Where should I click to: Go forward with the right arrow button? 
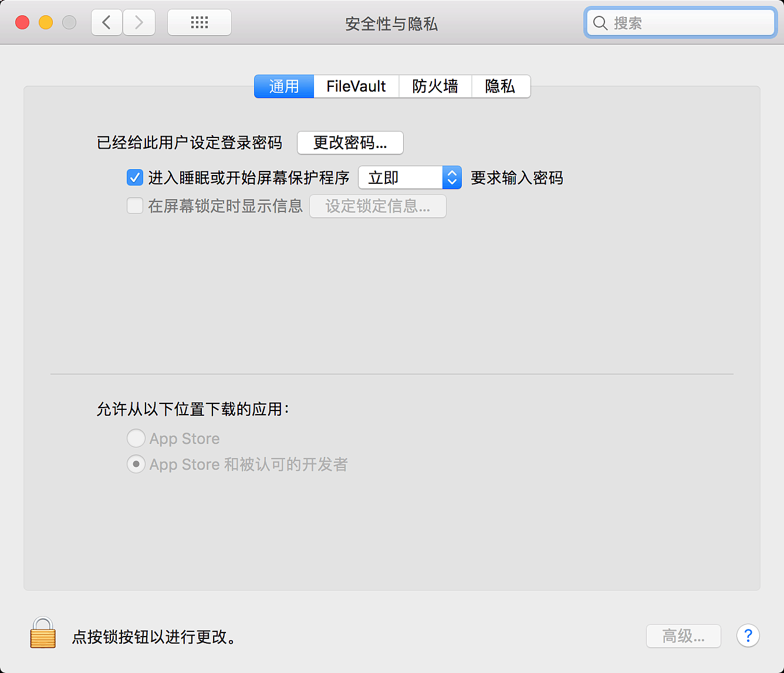139,23
